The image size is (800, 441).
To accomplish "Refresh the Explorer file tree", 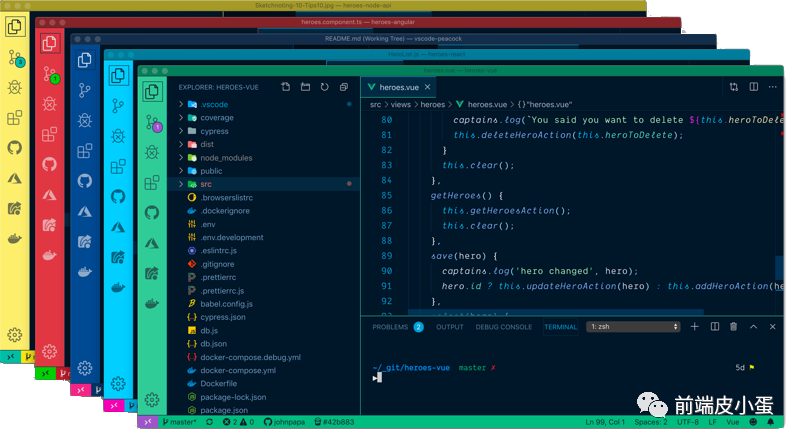I will pos(324,87).
